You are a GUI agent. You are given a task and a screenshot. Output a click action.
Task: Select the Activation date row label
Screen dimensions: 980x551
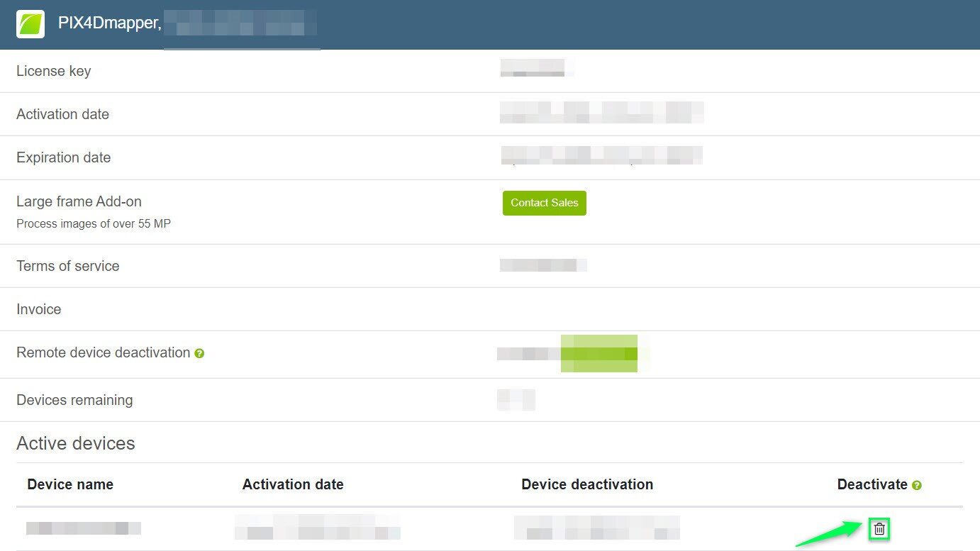click(x=62, y=113)
